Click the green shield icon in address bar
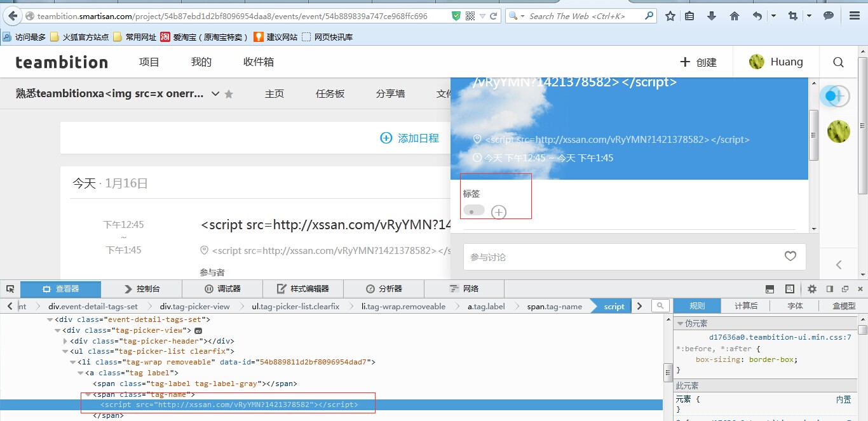Screen dimensions: 868x421 456,16
